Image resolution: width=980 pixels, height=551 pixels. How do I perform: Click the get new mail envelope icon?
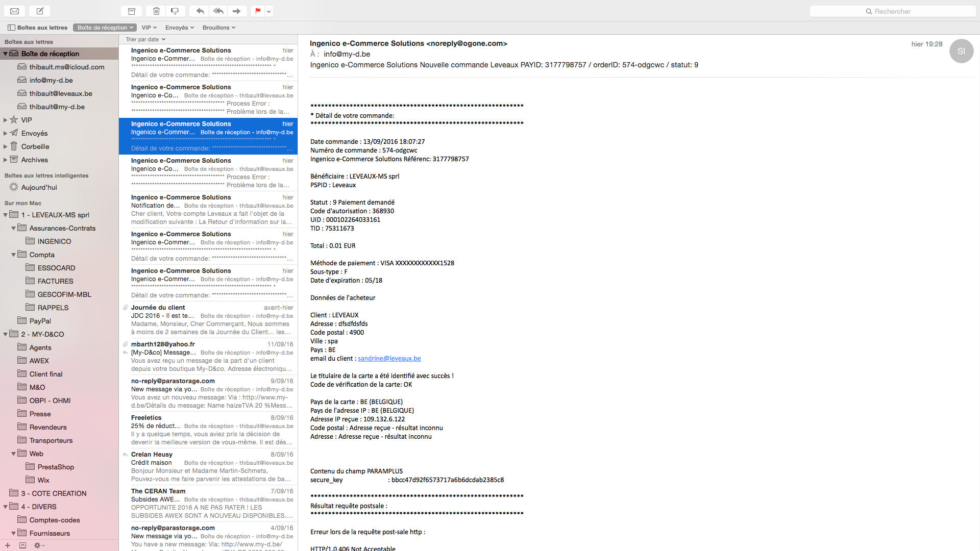[14, 11]
